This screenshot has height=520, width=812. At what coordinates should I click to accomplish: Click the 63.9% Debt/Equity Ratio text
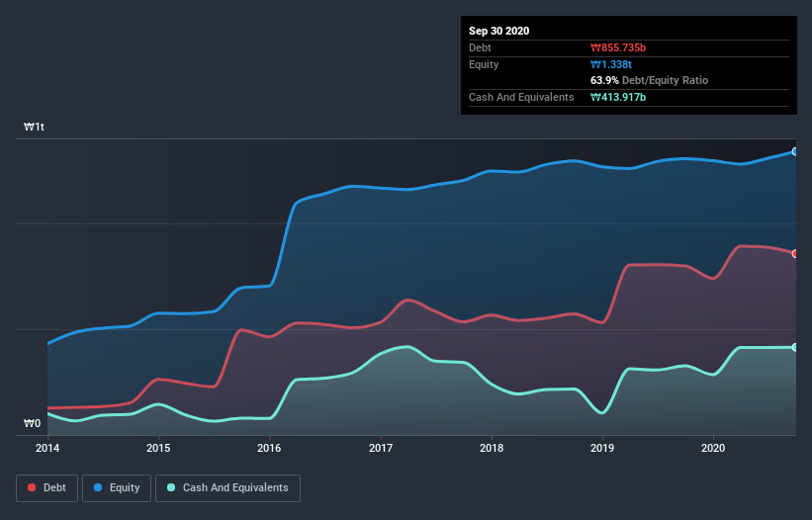click(650, 81)
